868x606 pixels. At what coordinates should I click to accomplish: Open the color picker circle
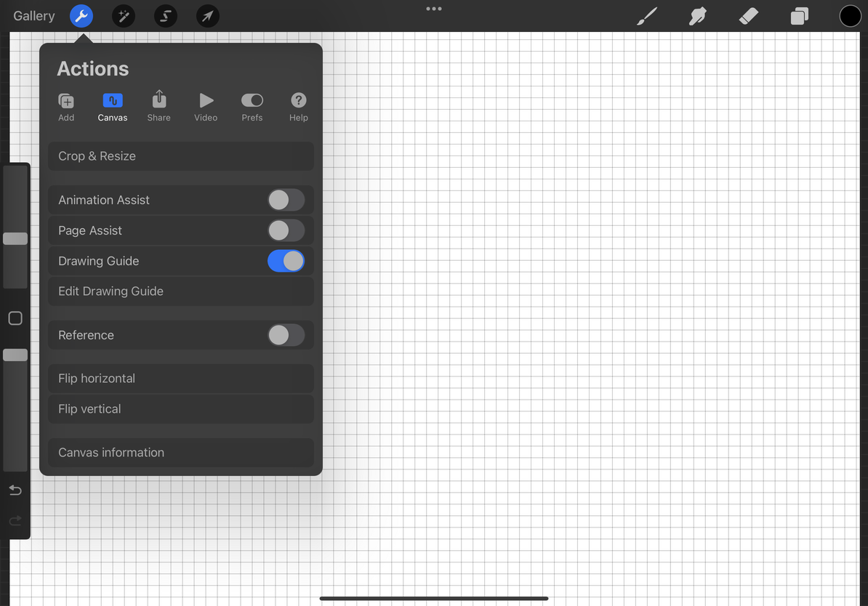pyautogui.click(x=850, y=15)
